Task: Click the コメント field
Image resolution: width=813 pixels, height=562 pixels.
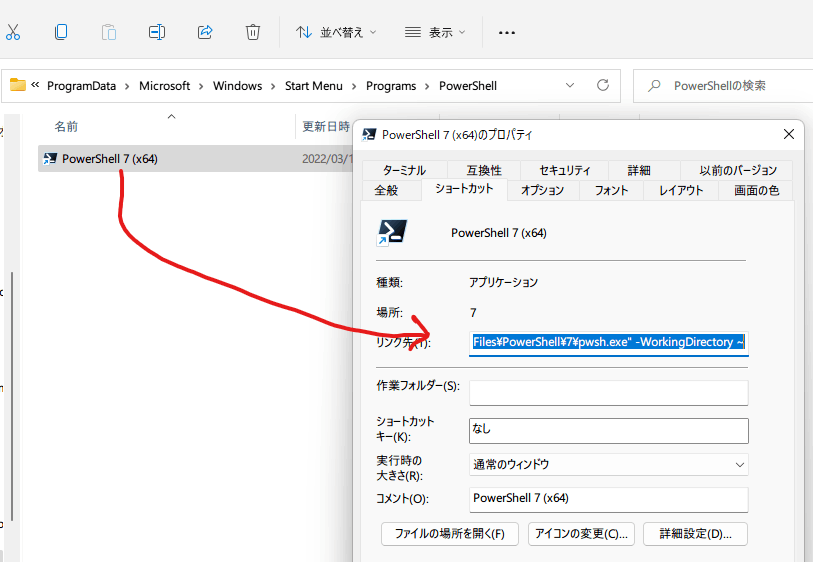Action: (x=609, y=499)
